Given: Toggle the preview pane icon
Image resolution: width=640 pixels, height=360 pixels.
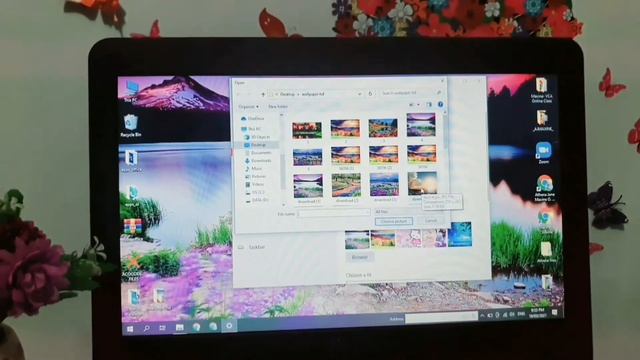Looking at the screenshot, I should [429, 105].
